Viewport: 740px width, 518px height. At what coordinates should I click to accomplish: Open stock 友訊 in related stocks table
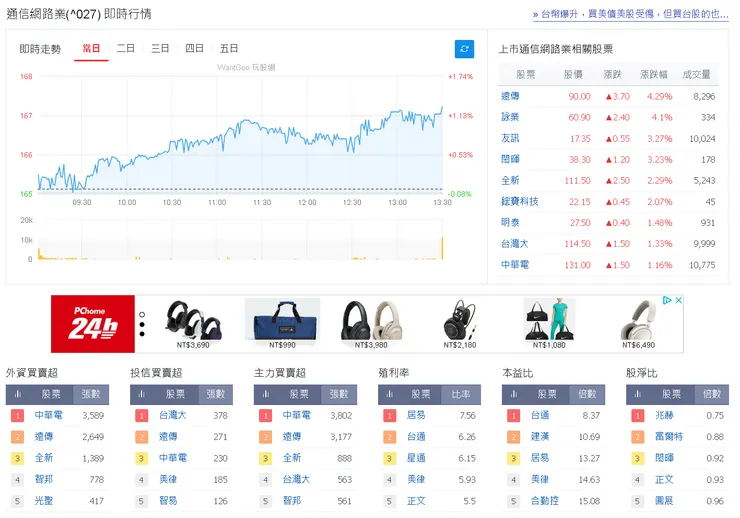coord(510,138)
